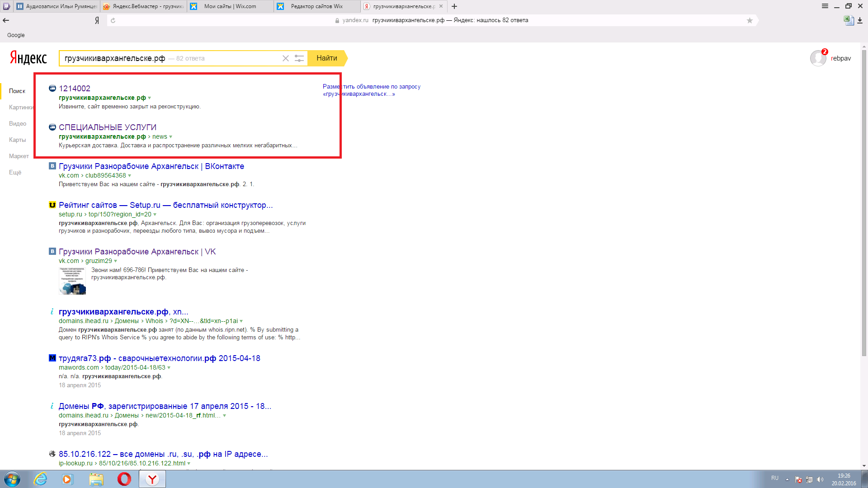Click Yandex Browser taskbar icon
The height and width of the screenshot is (488, 868).
(x=152, y=479)
